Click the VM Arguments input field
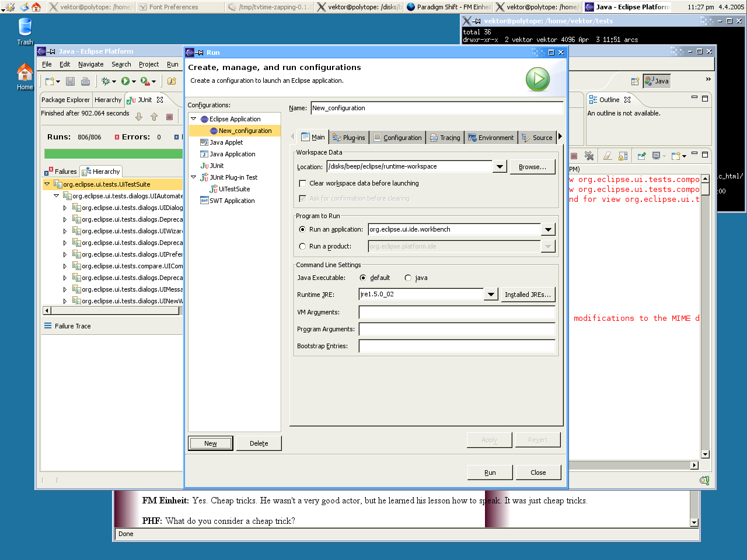Viewport: 747px width, 560px height. [x=456, y=312]
